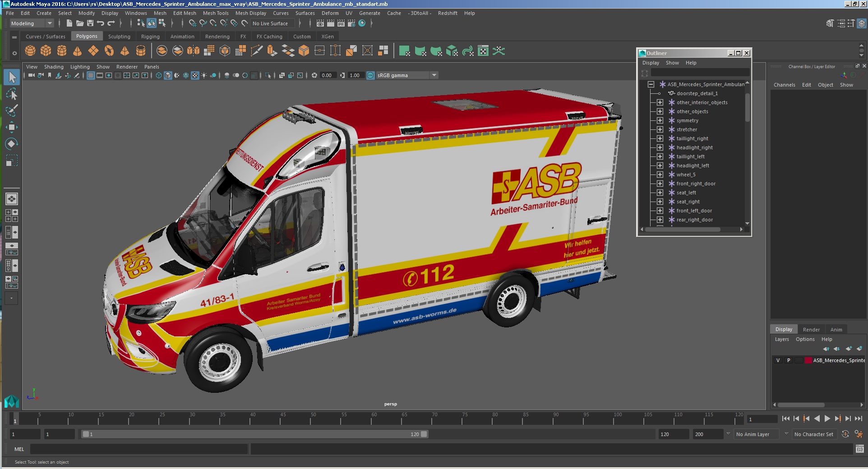Toggle layer playback P box
Image resolution: width=868 pixels, height=469 pixels.
pyautogui.click(x=788, y=360)
